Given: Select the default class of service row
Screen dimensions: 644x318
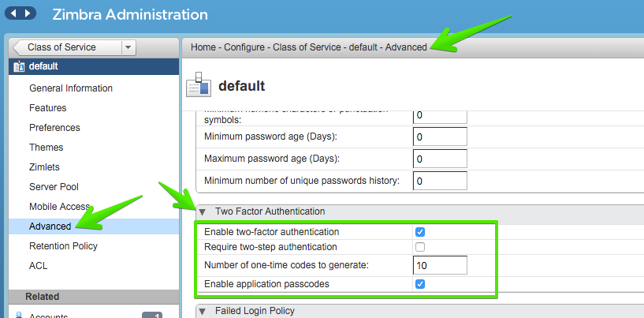Looking at the screenshot, I should tap(94, 66).
